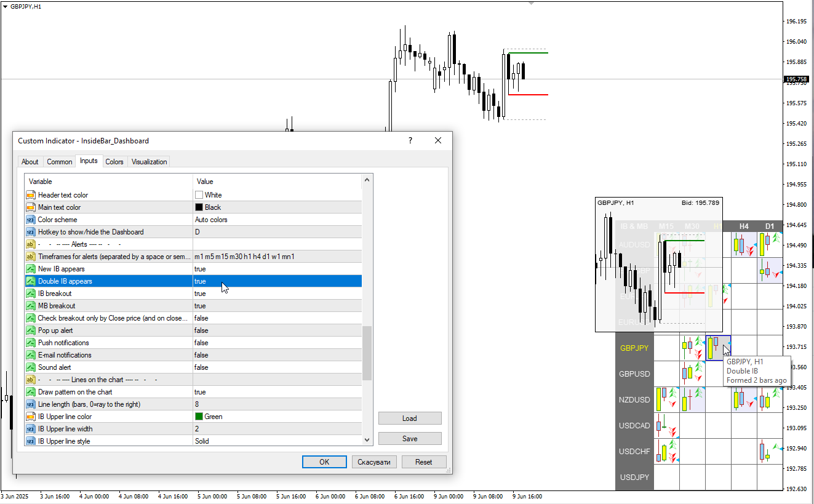The image size is (814, 504).
Task: Click the 'Auto colors' value of Color scheme
Action: coord(211,220)
